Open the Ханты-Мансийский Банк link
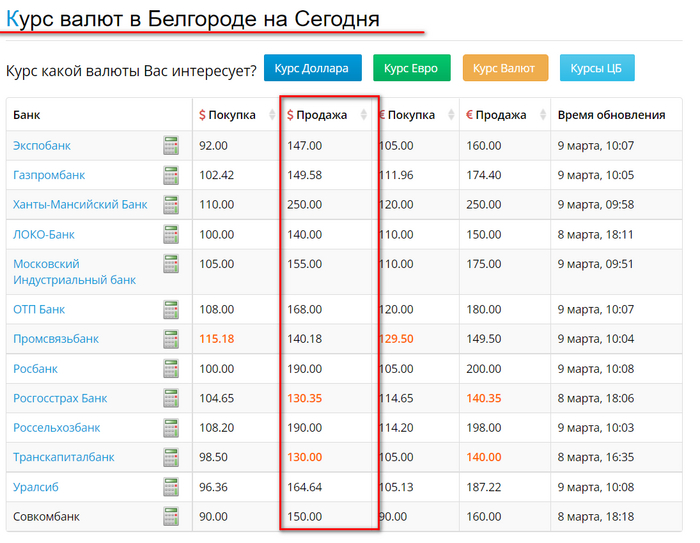Screen dimensions: 700x543 (x=80, y=205)
